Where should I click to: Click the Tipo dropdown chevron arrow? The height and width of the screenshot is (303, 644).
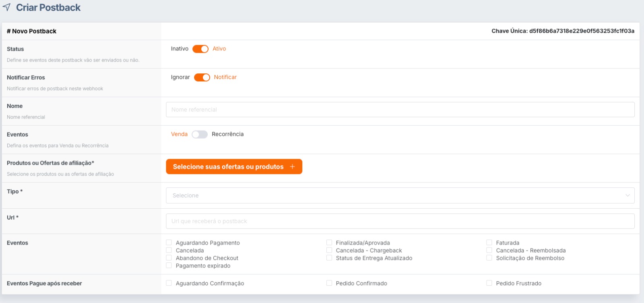627,195
